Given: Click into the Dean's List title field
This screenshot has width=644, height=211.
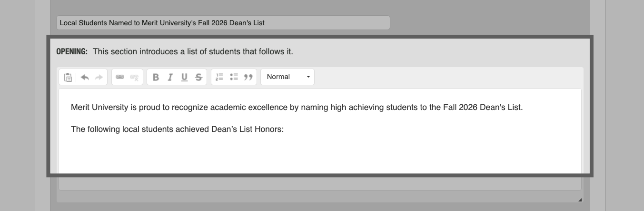Looking at the screenshot, I should point(223,23).
